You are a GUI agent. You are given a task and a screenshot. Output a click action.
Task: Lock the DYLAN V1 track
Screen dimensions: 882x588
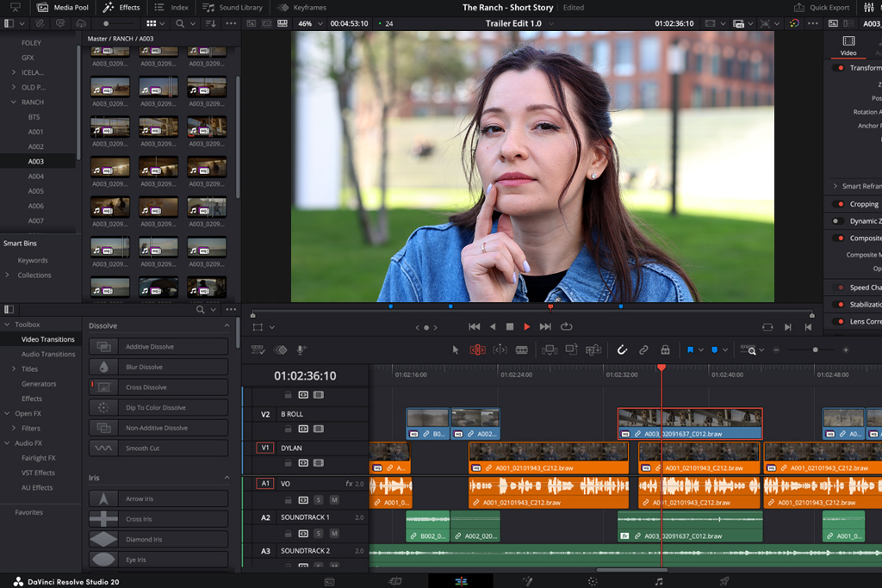tap(288, 462)
